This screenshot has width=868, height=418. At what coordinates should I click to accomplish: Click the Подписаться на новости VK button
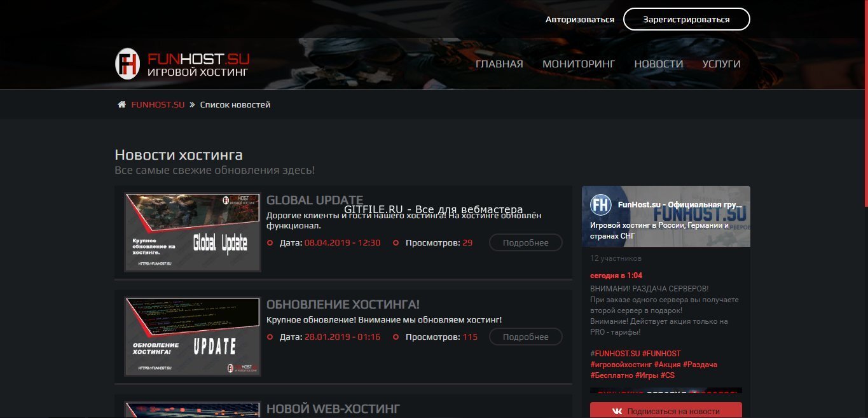point(666,411)
